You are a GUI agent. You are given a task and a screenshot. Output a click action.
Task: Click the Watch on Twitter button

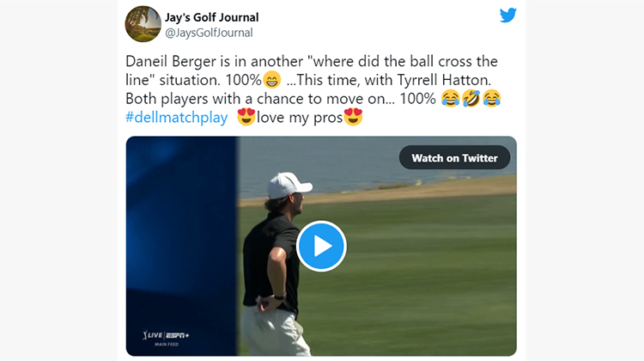pyautogui.click(x=454, y=158)
